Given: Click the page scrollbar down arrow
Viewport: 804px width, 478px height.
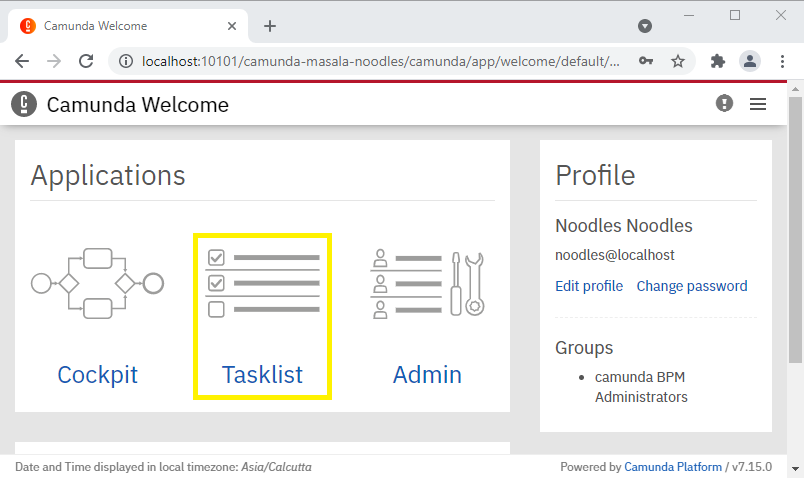Looking at the screenshot, I should (795, 469).
